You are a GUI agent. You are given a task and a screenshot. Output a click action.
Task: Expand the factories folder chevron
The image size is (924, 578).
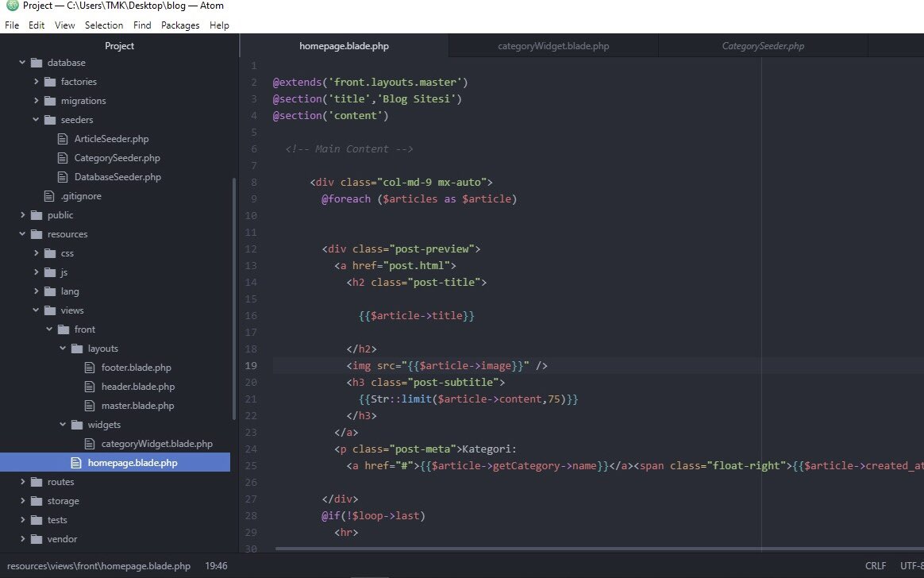pyautogui.click(x=36, y=81)
